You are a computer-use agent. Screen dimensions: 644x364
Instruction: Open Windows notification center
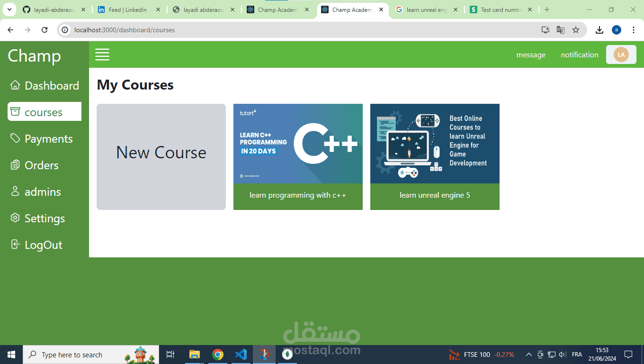pyautogui.click(x=628, y=355)
